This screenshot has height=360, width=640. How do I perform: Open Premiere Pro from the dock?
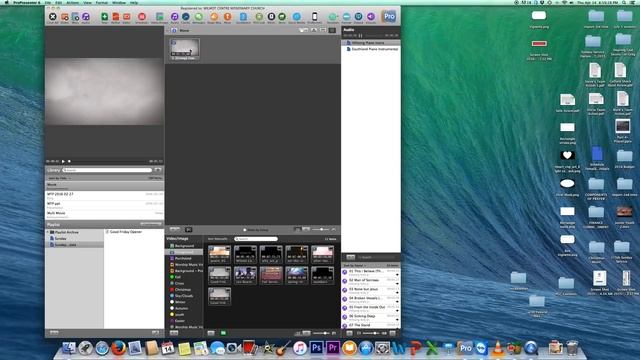coord(333,348)
